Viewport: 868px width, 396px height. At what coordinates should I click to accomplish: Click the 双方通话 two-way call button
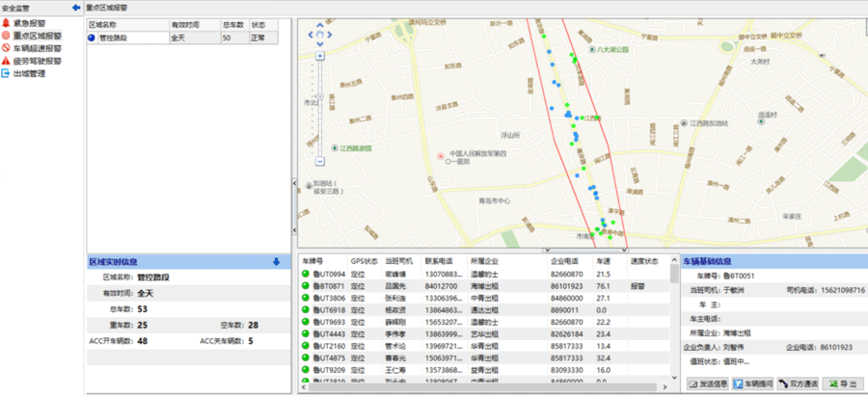(799, 384)
